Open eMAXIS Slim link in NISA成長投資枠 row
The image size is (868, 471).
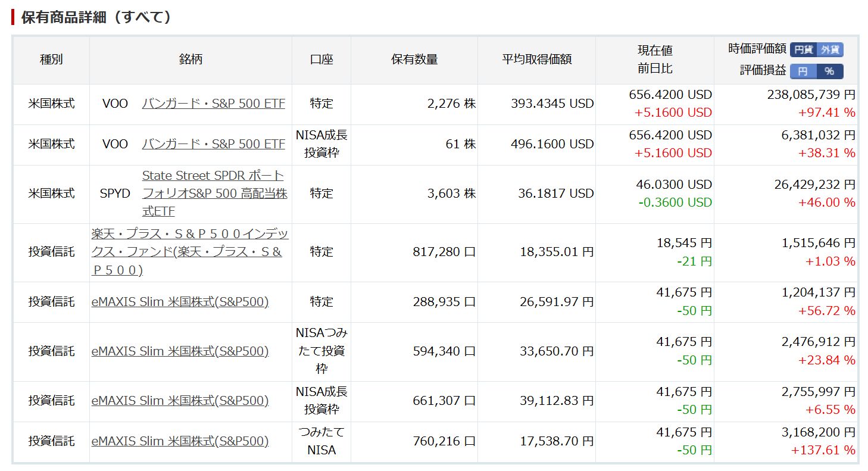180,401
